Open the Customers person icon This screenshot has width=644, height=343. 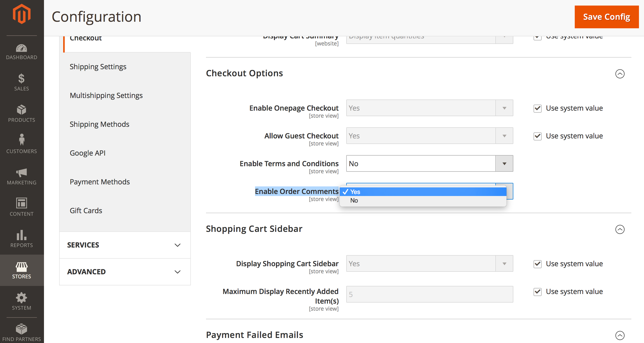click(x=21, y=140)
